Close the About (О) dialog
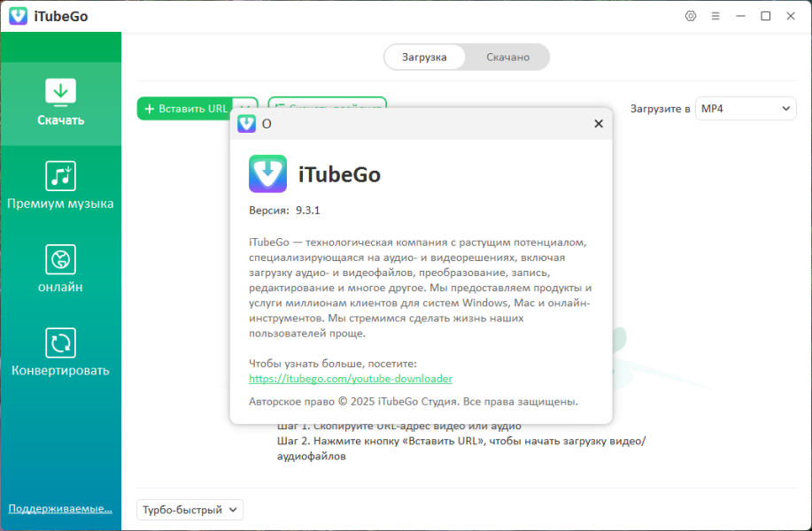The width and height of the screenshot is (812, 531). 599,124
